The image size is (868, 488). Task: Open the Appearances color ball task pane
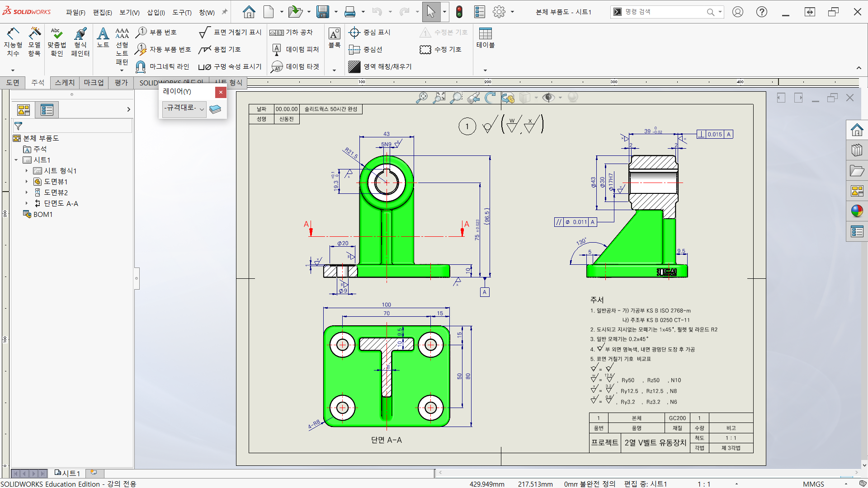point(857,211)
